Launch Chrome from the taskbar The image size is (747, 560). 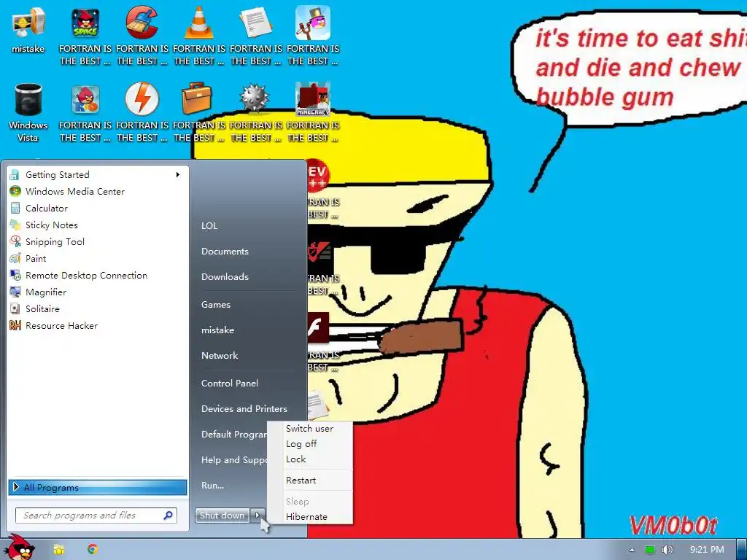click(x=93, y=549)
